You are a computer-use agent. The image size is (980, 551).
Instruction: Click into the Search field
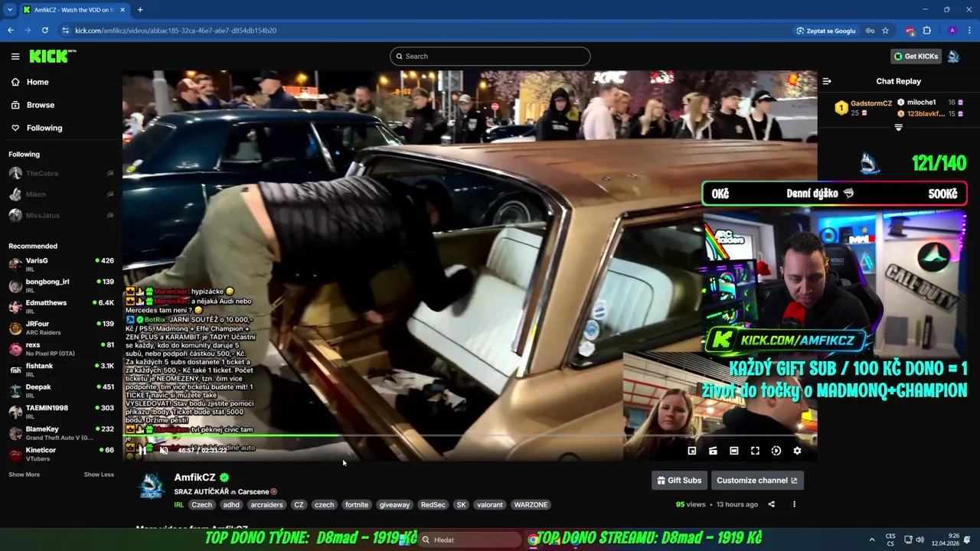(x=490, y=56)
